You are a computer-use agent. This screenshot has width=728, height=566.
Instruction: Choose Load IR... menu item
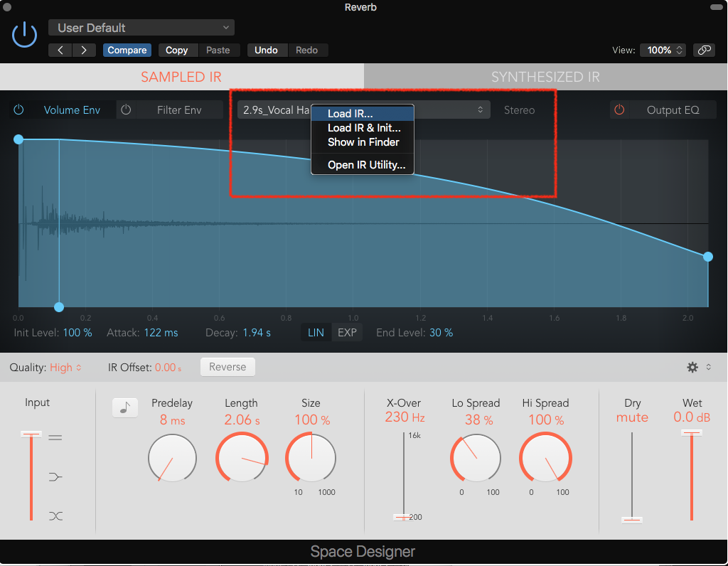362,114
